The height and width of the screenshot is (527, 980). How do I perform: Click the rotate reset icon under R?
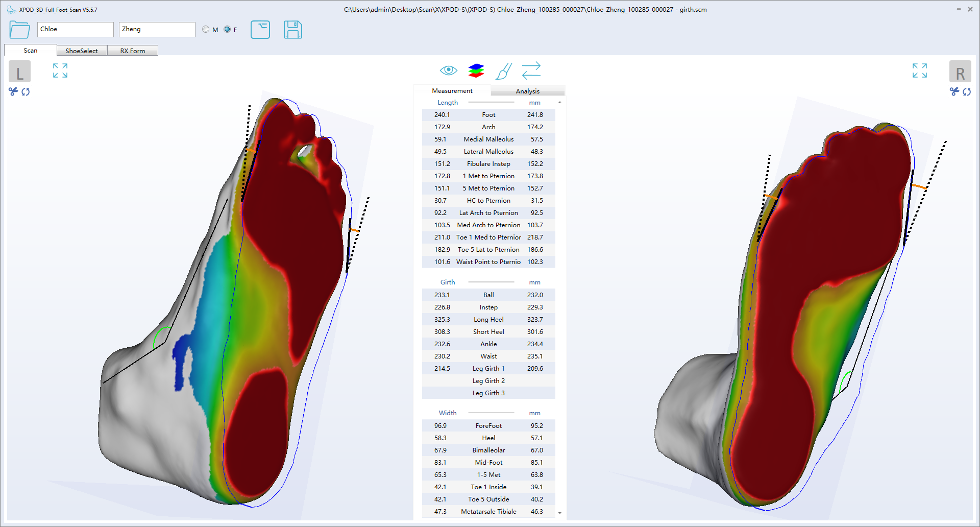[x=967, y=92]
